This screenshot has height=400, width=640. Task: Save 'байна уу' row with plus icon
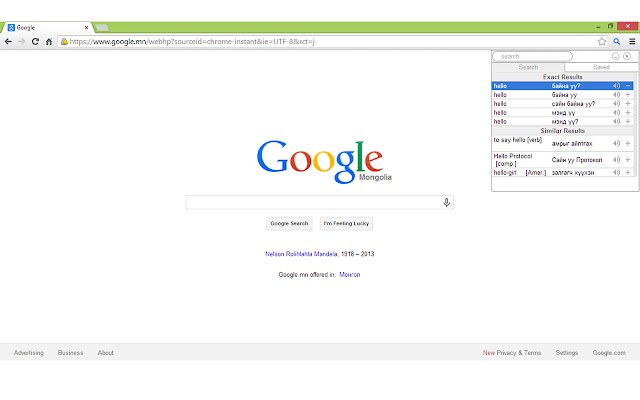(x=628, y=95)
